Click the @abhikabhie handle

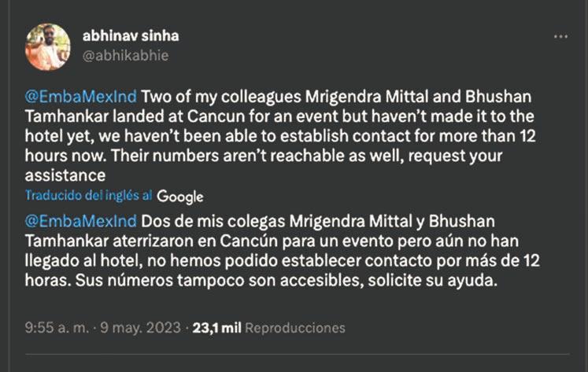pos(125,55)
